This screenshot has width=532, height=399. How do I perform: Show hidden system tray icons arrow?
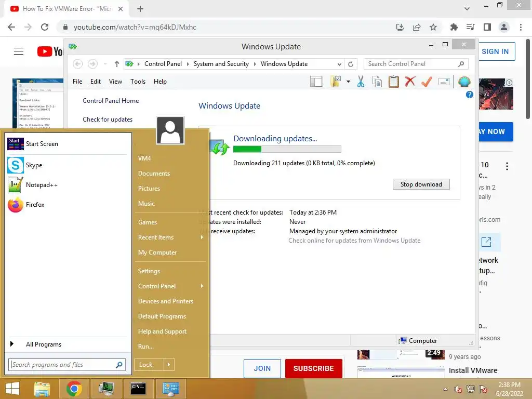point(445,389)
